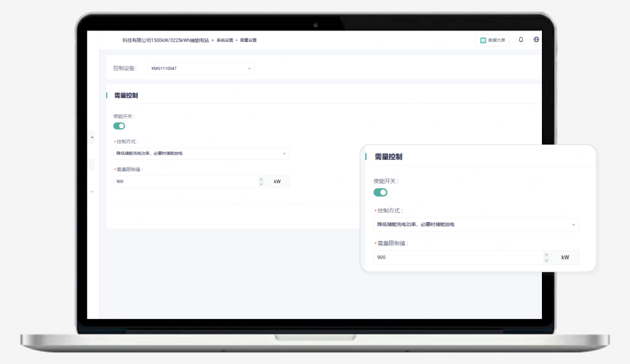Open 控制方式 dropdown in enlarged card

(476, 225)
